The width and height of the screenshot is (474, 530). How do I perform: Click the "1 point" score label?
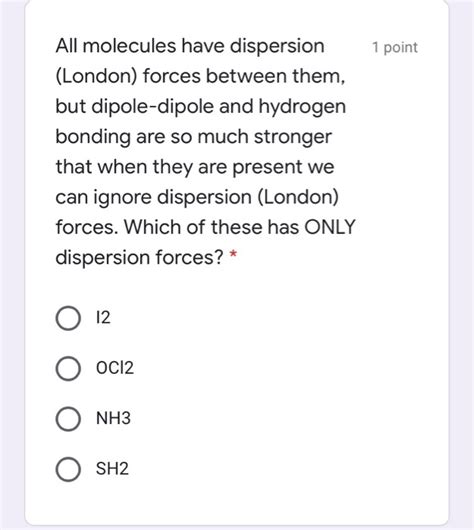tap(395, 48)
